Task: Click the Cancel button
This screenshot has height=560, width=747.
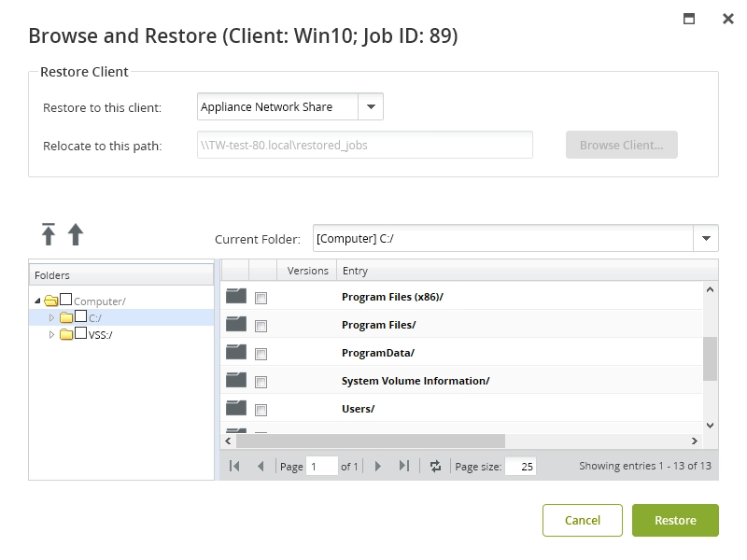Action: (582, 520)
